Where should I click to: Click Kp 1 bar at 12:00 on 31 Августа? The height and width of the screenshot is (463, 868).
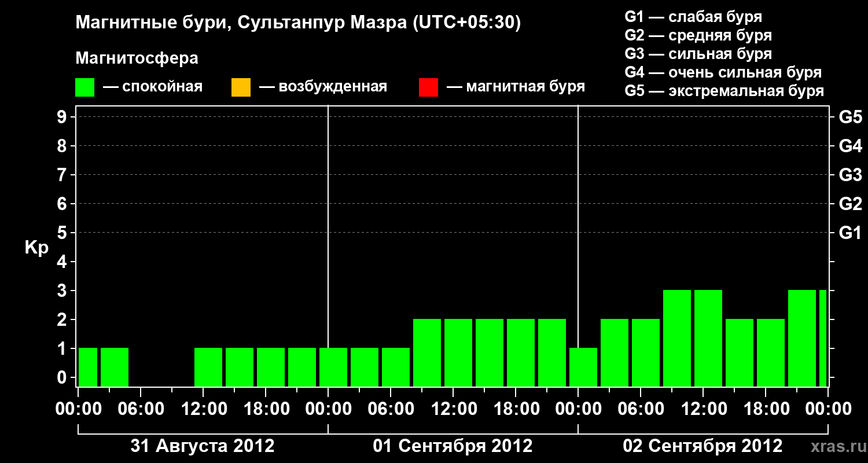pyautogui.click(x=208, y=367)
